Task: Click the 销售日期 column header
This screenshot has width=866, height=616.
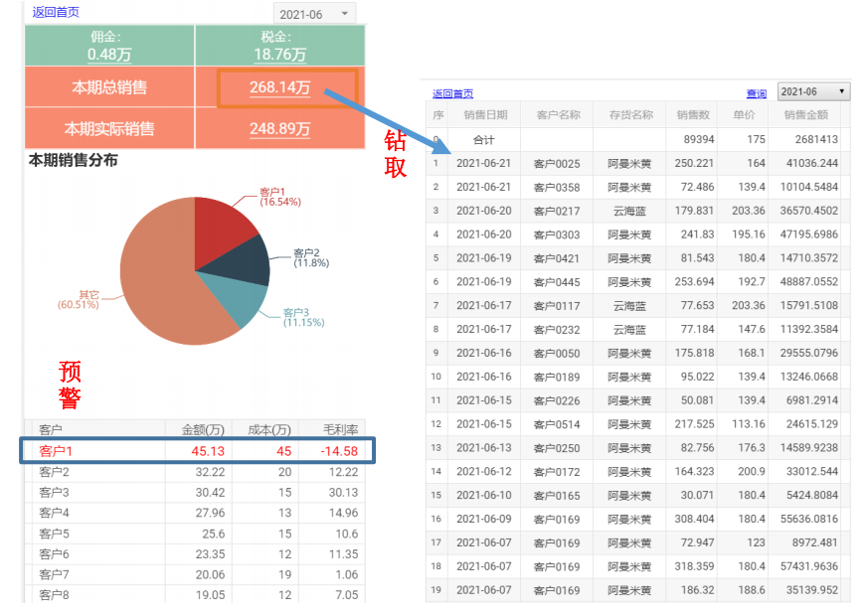Action: point(485,114)
